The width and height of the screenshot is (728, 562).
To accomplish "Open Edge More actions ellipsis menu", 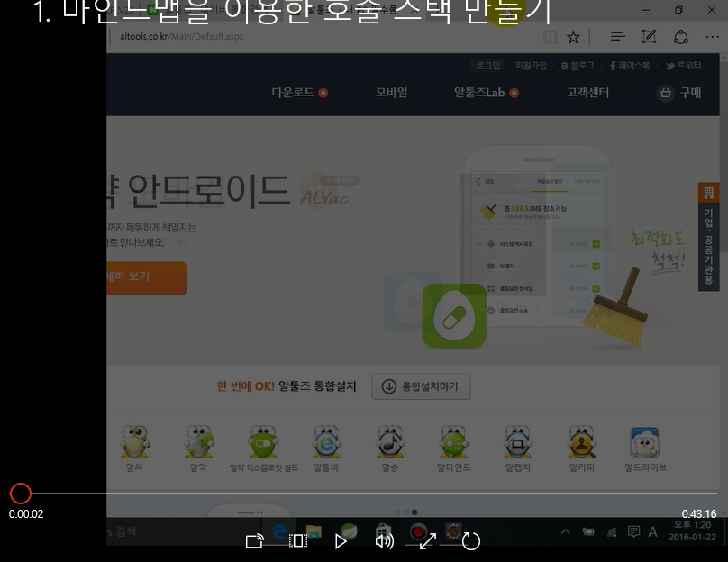I will click(x=712, y=37).
